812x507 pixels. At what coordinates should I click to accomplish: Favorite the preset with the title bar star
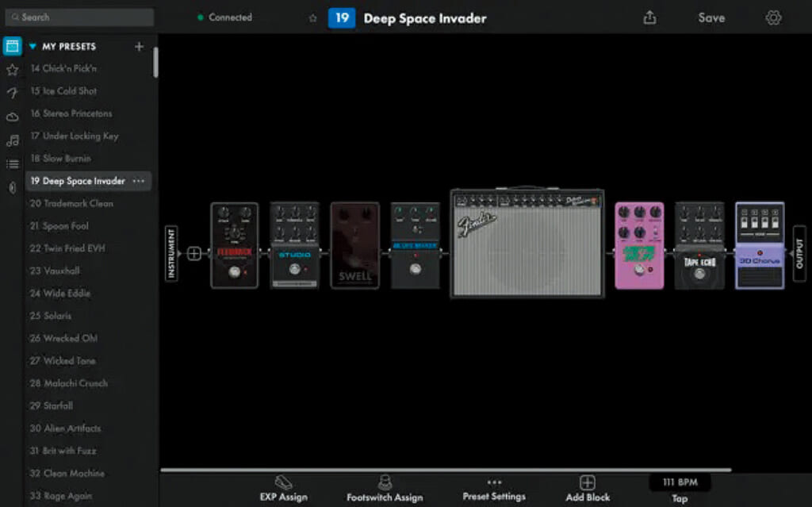coord(312,17)
